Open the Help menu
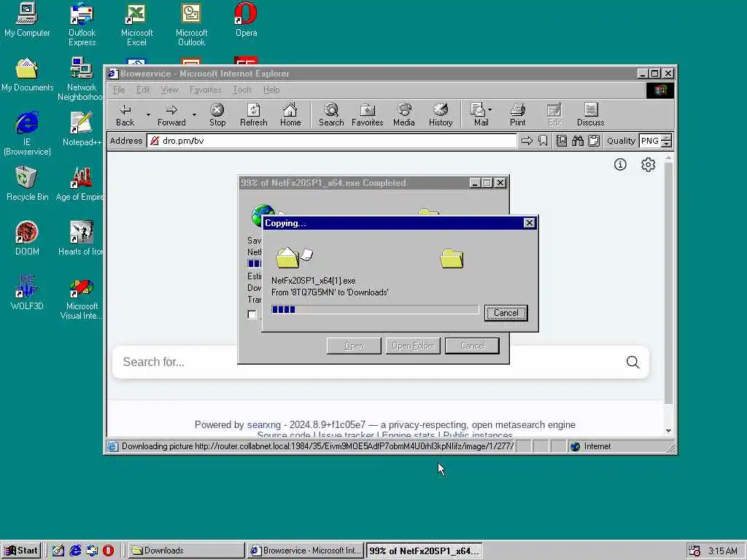This screenshot has height=560, width=747. coord(271,90)
